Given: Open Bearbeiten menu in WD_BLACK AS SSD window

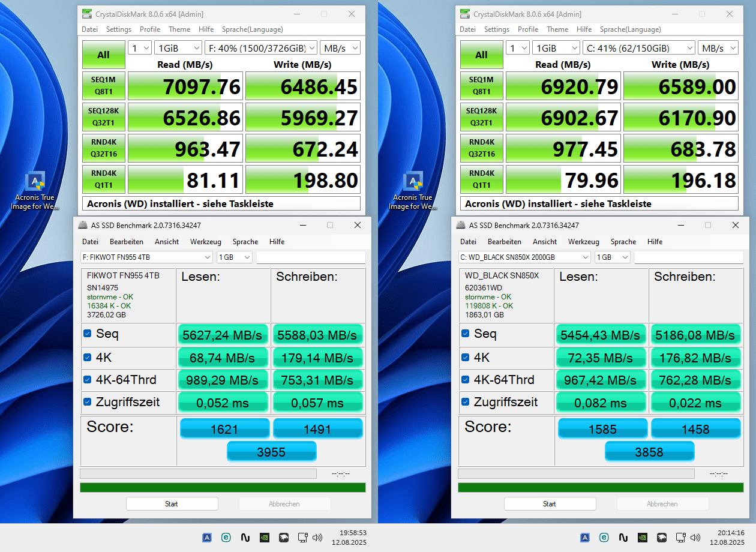Looking at the screenshot, I should pyautogui.click(x=505, y=242).
